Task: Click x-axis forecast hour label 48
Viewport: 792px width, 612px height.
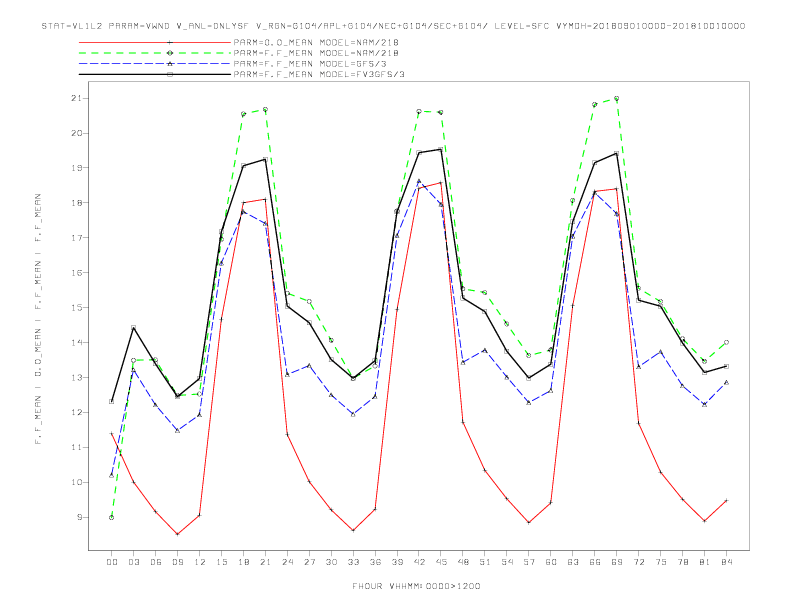Action: coord(463,562)
